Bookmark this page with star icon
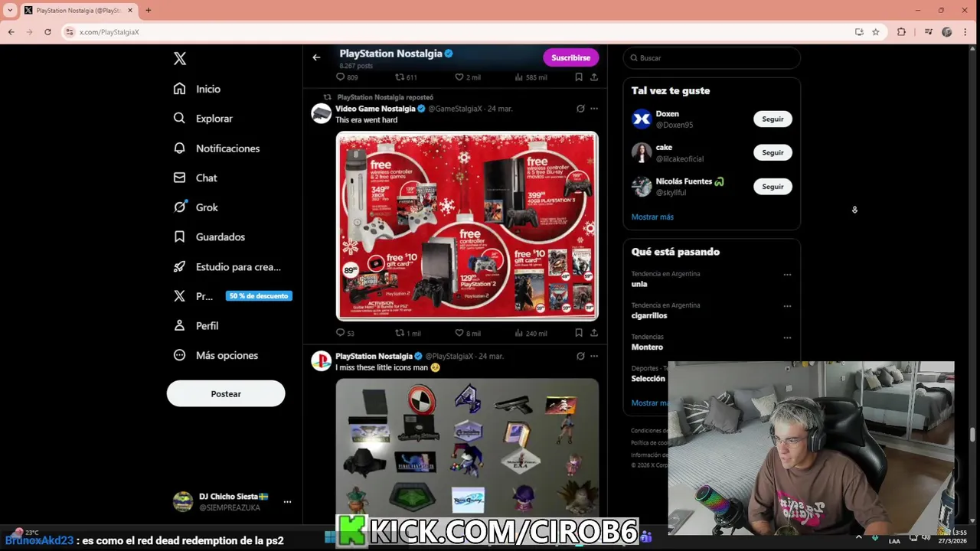 click(876, 32)
